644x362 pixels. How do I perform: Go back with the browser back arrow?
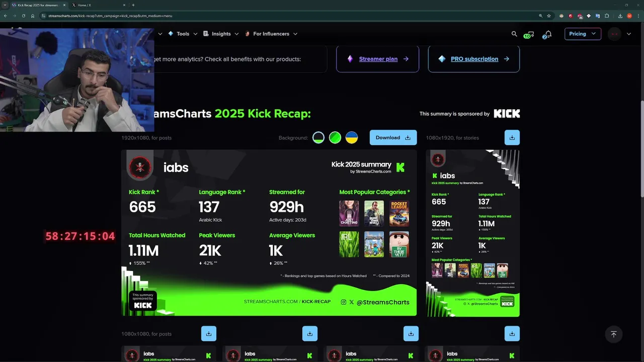pyautogui.click(x=6, y=16)
